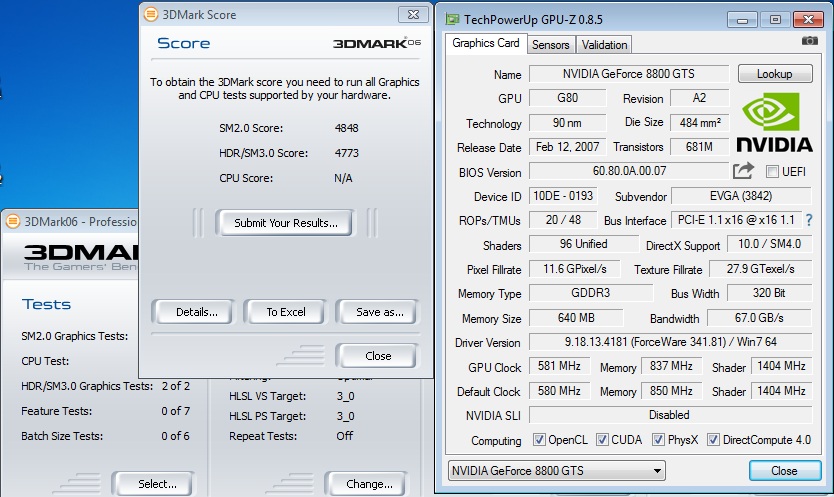Click the Default Clock 580 MHz field

click(x=559, y=391)
